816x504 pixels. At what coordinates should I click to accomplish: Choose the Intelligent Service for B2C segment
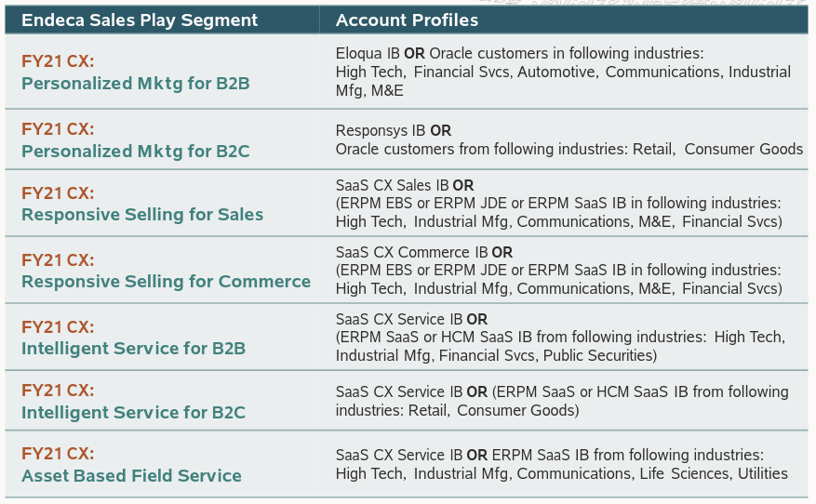133,412
